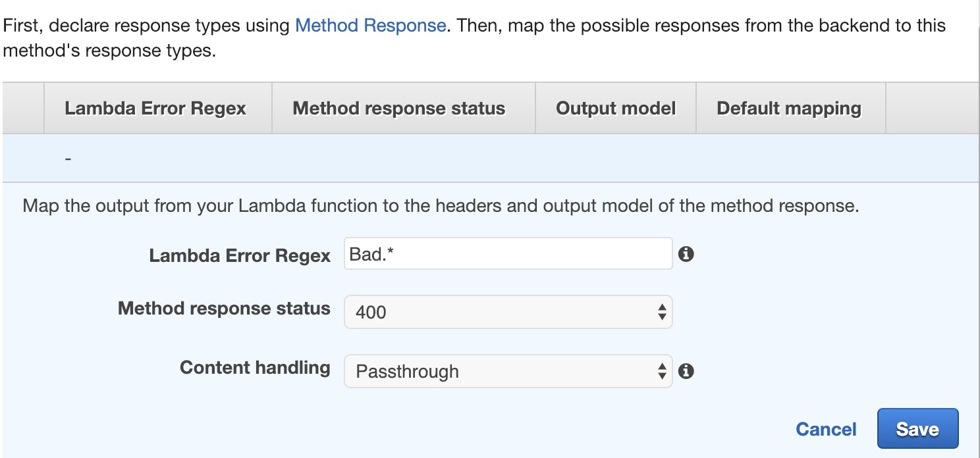
Task: Click the info icon next to Content handling dropdown
Action: coord(686,371)
